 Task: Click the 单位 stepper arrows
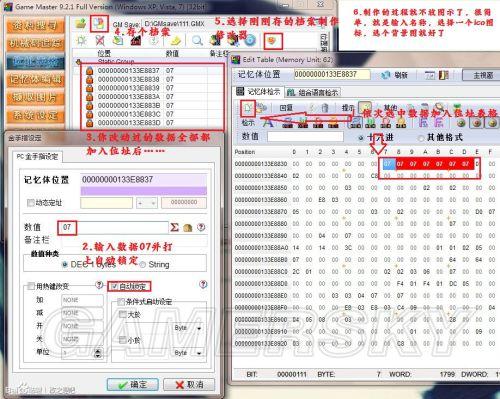(x=98, y=353)
